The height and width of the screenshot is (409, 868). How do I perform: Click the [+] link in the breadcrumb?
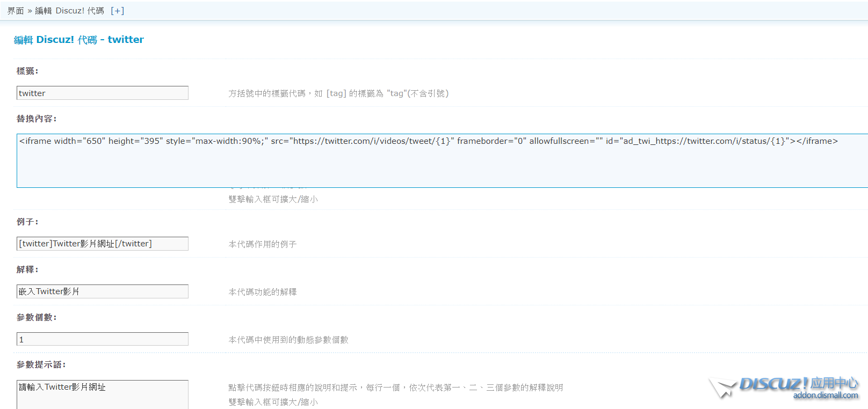click(x=117, y=11)
